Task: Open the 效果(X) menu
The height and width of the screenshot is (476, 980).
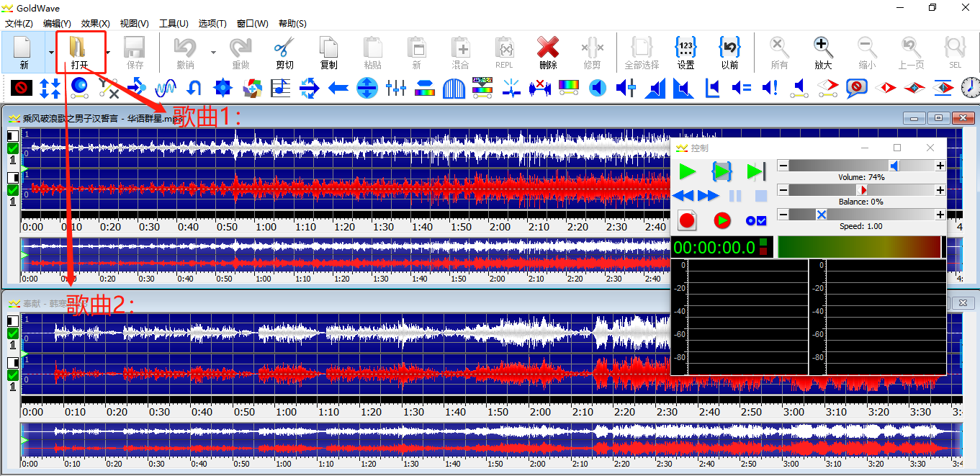Action: pos(95,24)
